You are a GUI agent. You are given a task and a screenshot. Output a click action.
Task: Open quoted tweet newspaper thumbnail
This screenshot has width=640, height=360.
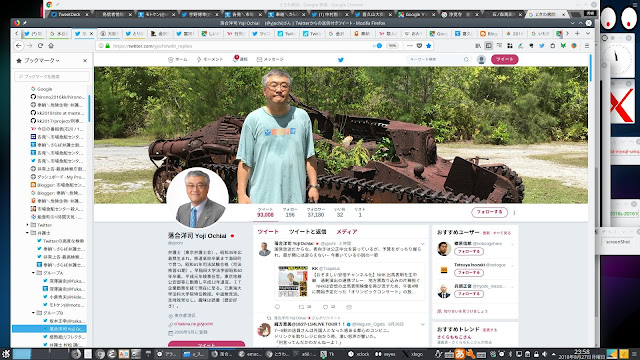click(x=293, y=281)
